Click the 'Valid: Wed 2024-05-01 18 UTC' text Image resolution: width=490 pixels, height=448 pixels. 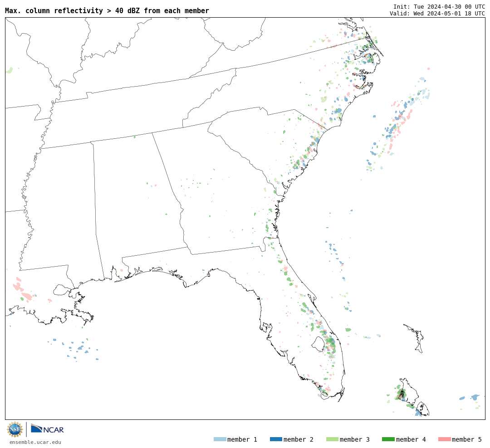437,14
